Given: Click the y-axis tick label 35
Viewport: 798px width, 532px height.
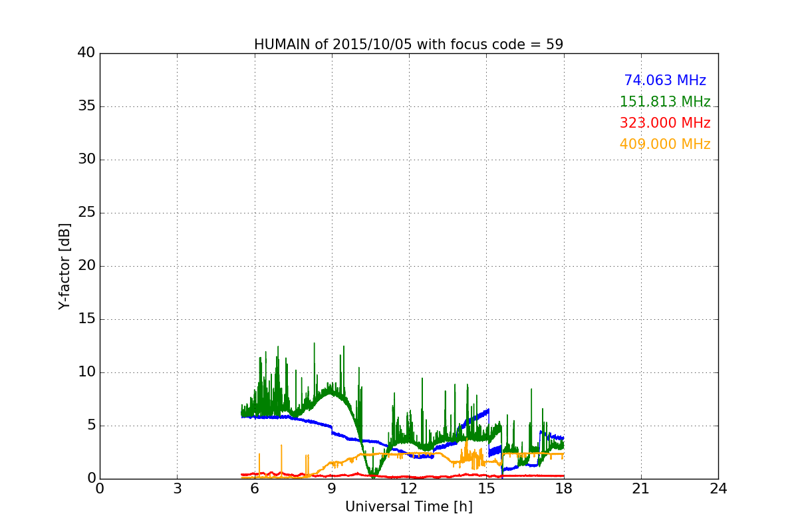Looking at the screenshot, I should [86, 106].
